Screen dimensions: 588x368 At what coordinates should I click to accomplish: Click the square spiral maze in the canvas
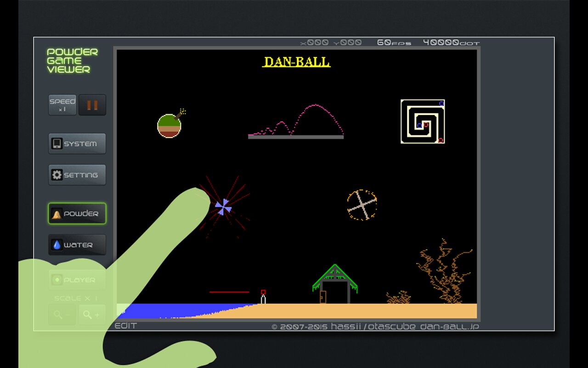pos(423,121)
